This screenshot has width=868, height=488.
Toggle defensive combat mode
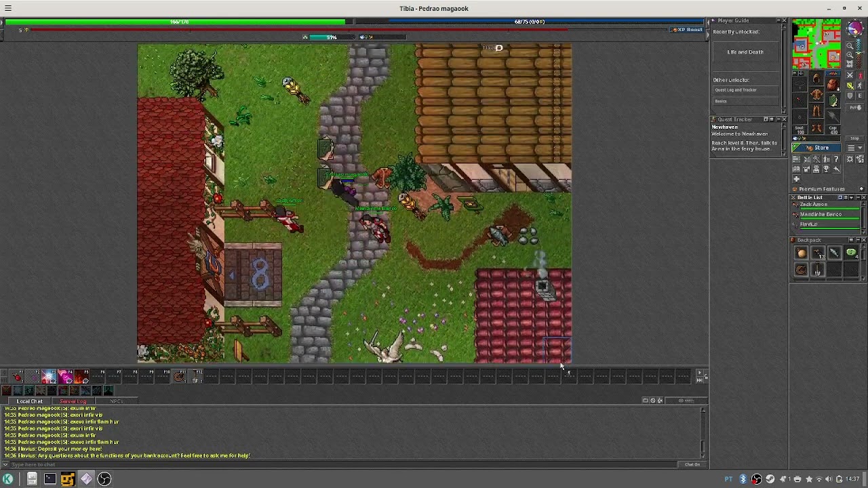tap(850, 96)
